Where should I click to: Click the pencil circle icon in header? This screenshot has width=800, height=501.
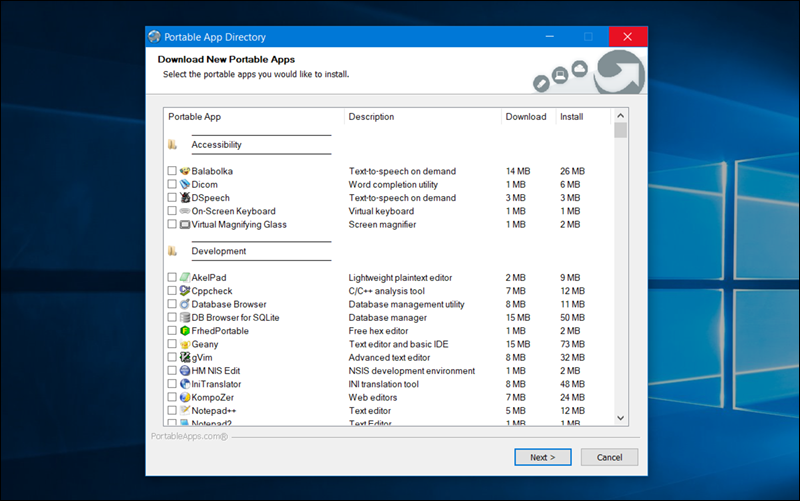pyautogui.click(x=541, y=83)
